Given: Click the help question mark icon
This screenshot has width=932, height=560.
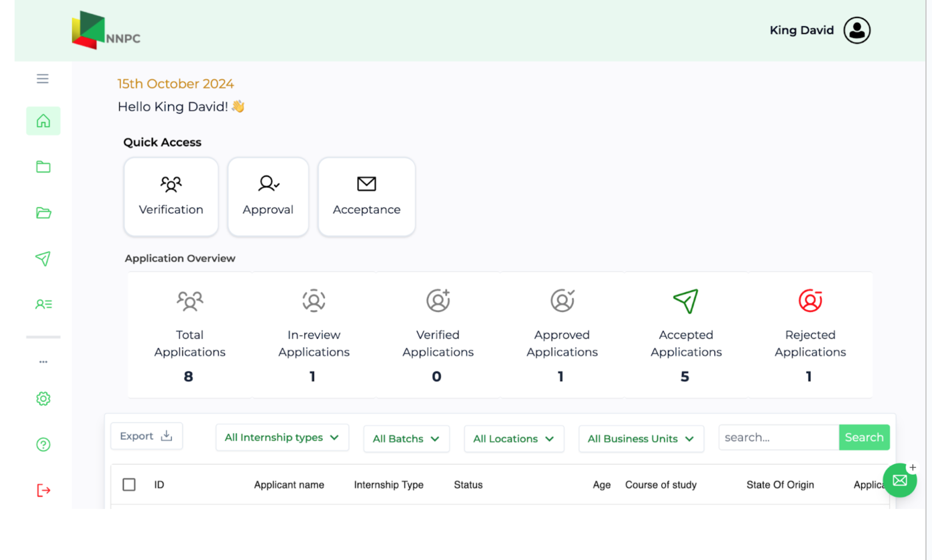Looking at the screenshot, I should coord(43,445).
